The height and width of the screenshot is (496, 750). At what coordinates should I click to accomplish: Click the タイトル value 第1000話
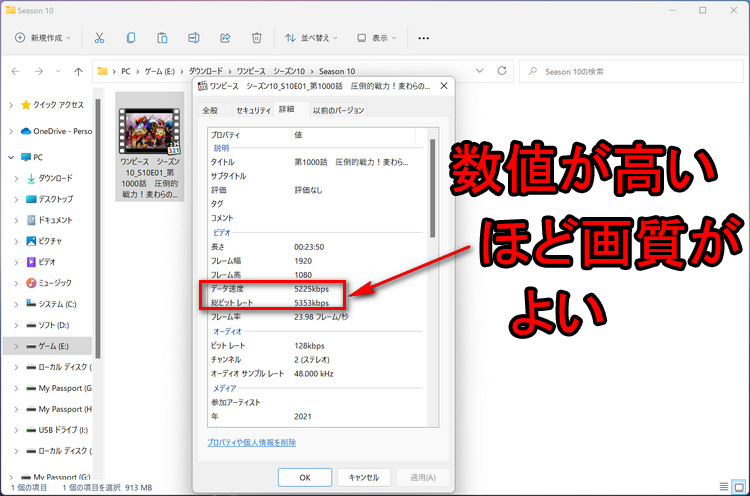(351, 162)
